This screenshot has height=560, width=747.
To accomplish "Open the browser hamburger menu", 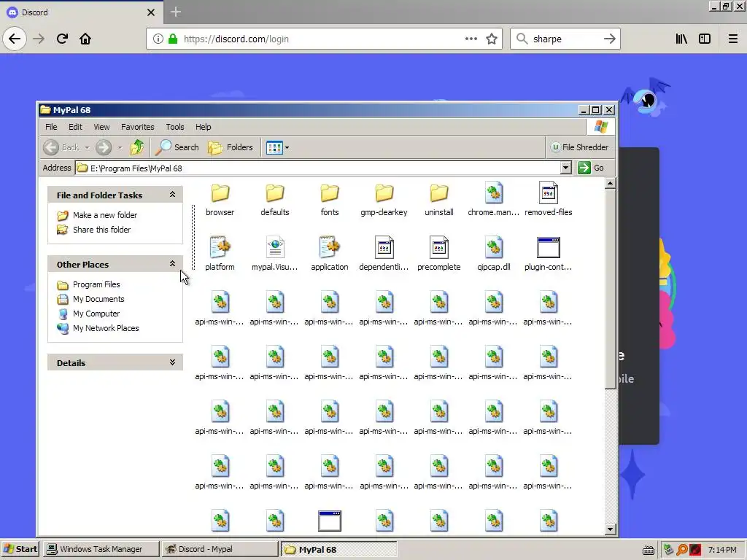I will pos(733,39).
